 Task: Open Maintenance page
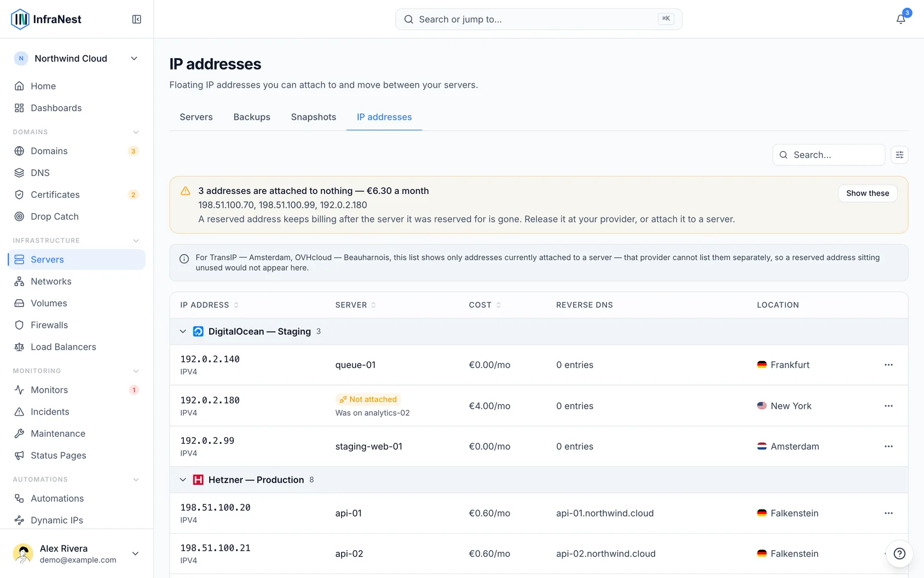(77, 433)
